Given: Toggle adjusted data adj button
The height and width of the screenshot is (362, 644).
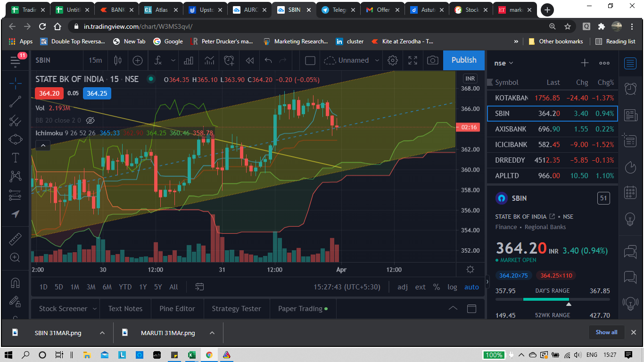Looking at the screenshot, I should point(403,287).
